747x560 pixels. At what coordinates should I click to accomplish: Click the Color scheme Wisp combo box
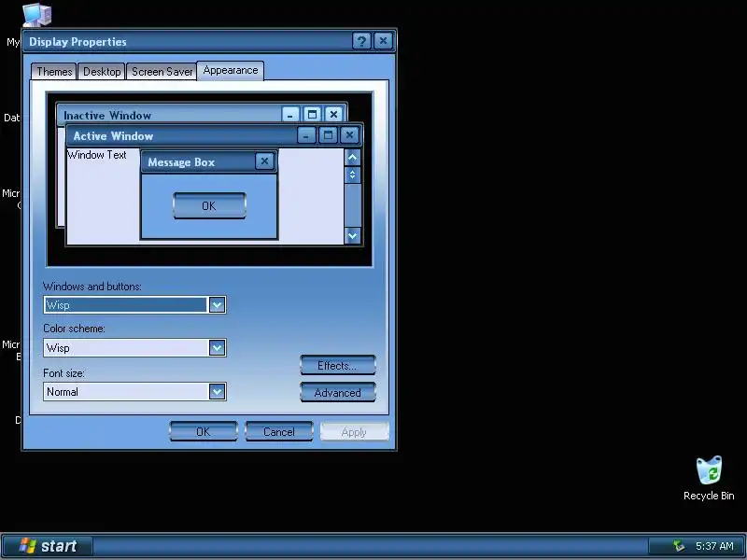pos(134,347)
